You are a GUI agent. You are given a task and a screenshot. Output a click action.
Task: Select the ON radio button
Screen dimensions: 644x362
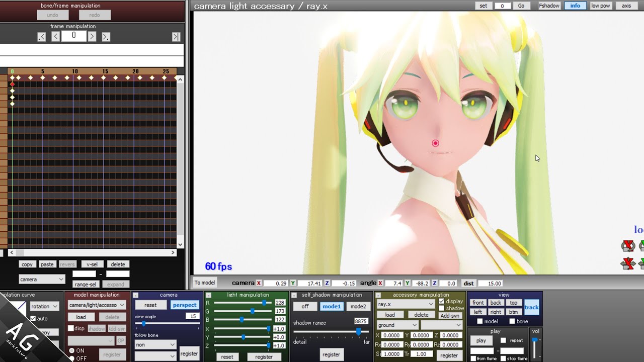[72, 350]
